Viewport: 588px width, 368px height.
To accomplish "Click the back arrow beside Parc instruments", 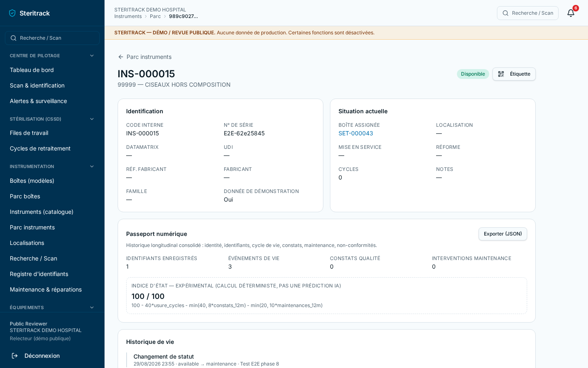I will coord(121,57).
